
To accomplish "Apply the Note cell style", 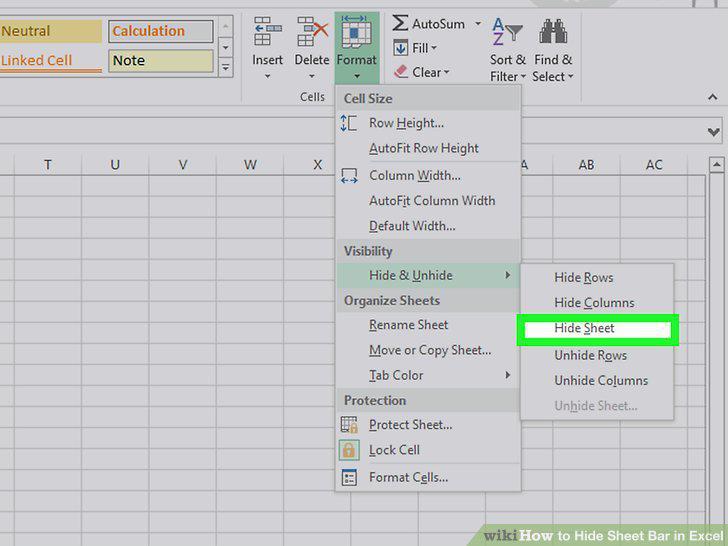I will (161, 61).
